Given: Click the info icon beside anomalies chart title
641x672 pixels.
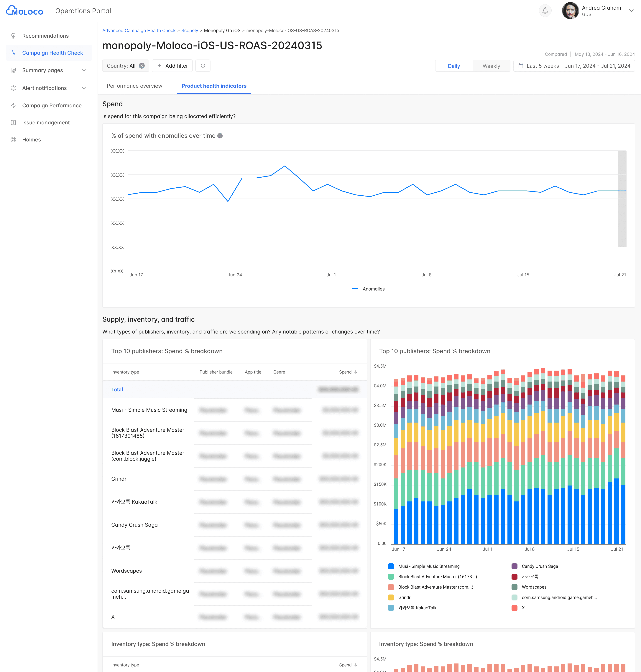Looking at the screenshot, I should (x=220, y=136).
